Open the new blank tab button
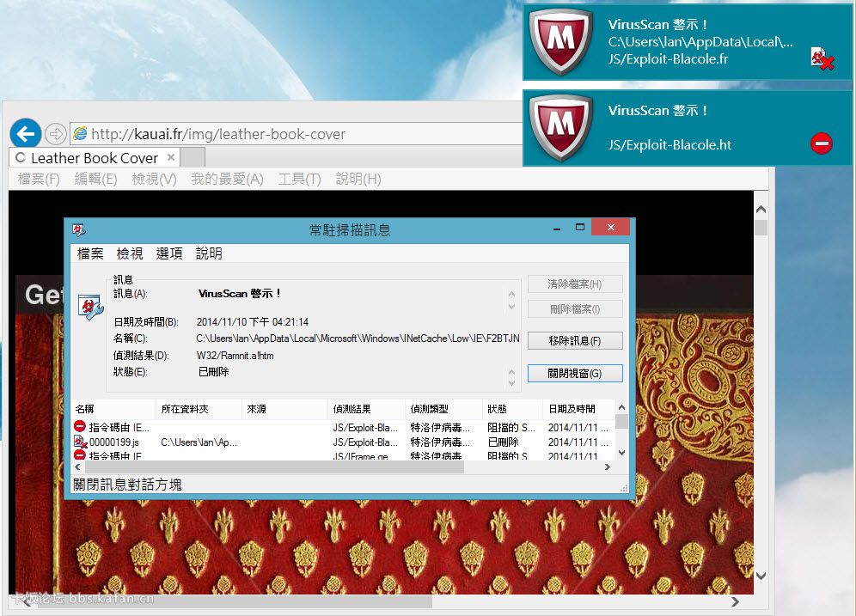The width and height of the screenshot is (856, 616). 193,157
